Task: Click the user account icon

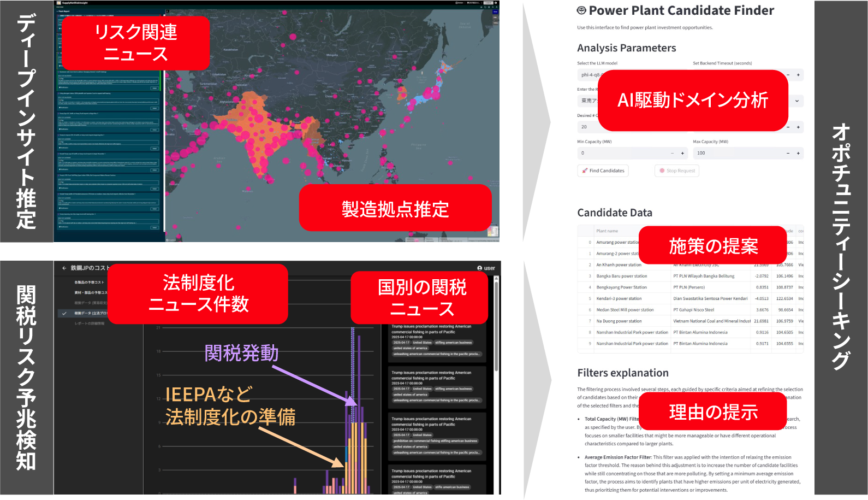Action: tap(479, 268)
